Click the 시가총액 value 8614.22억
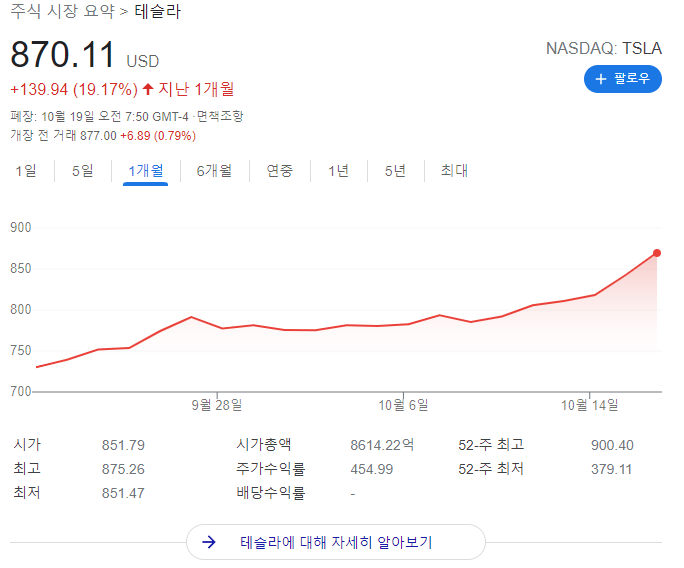Image resolution: width=684 pixels, height=568 pixels. click(x=382, y=445)
